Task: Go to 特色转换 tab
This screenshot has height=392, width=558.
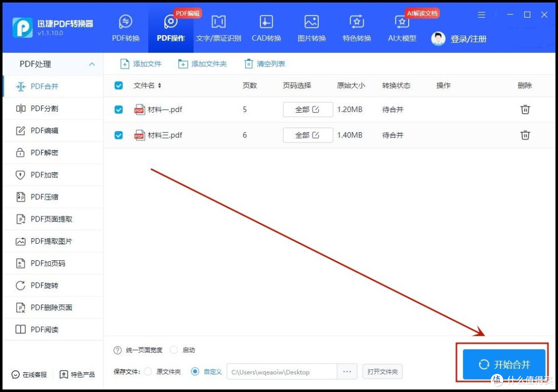Action: point(357,29)
